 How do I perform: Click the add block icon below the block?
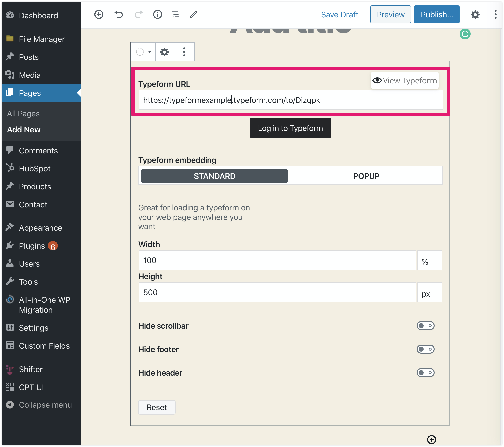pyautogui.click(x=432, y=439)
